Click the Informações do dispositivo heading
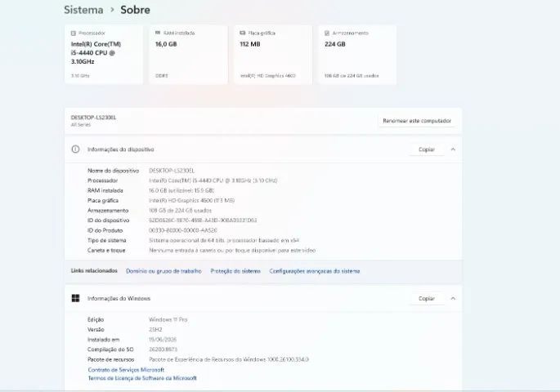Screen dimensions: 560x392 click(121, 149)
